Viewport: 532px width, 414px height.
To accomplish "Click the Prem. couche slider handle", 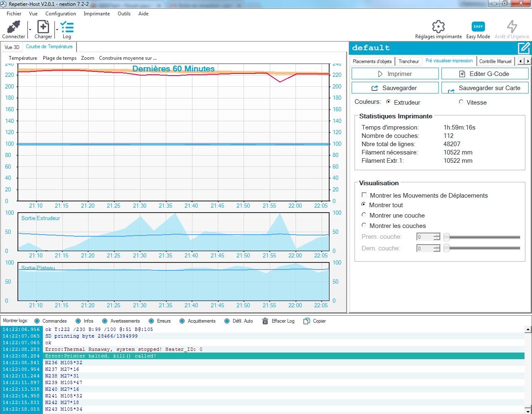I will coord(446,237).
